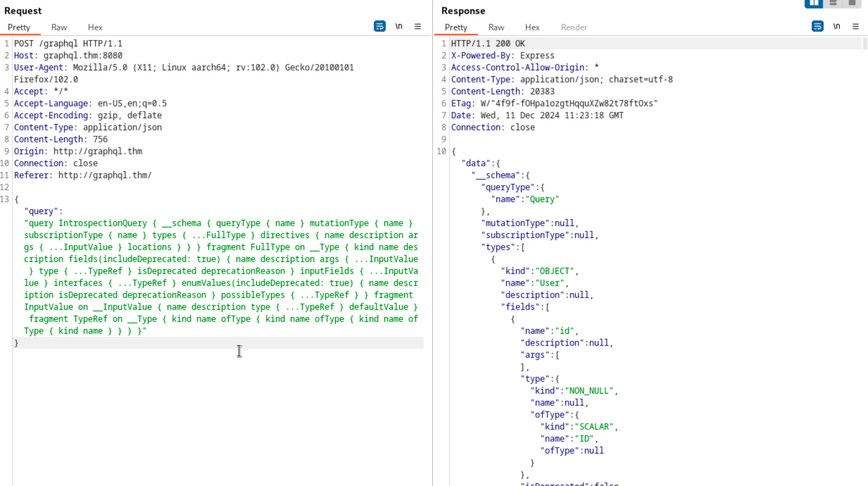Switch to combined tabbed layout view
This screenshot has height=486, width=868.
point(852,3)
